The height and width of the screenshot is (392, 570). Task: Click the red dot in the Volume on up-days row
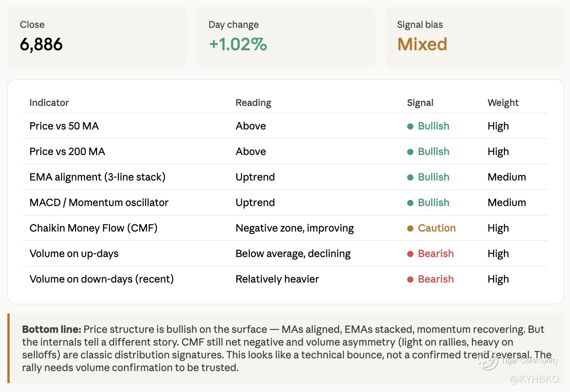click(x=410, y=254)
